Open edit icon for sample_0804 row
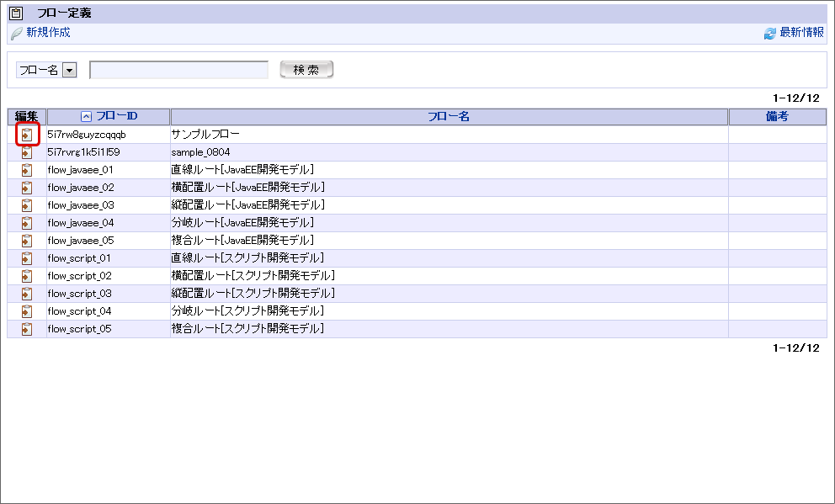The image size is (835, 504). [x=27, y=152]
